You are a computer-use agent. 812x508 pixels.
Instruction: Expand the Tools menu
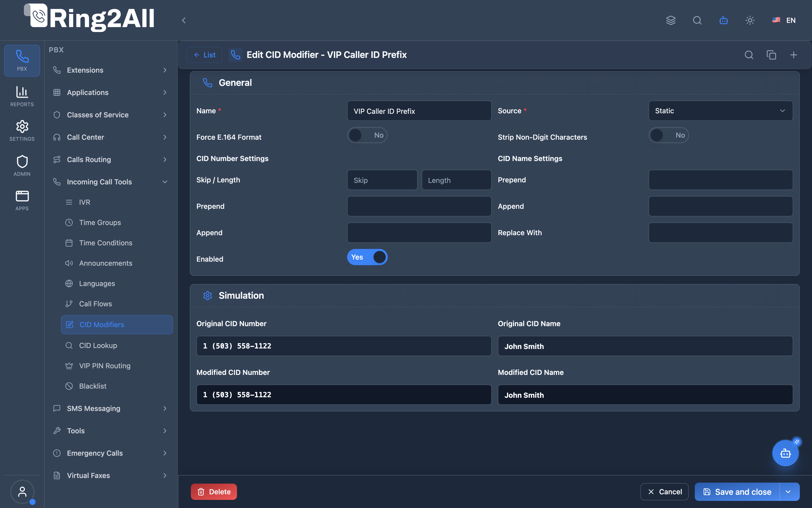pos(110,431)
